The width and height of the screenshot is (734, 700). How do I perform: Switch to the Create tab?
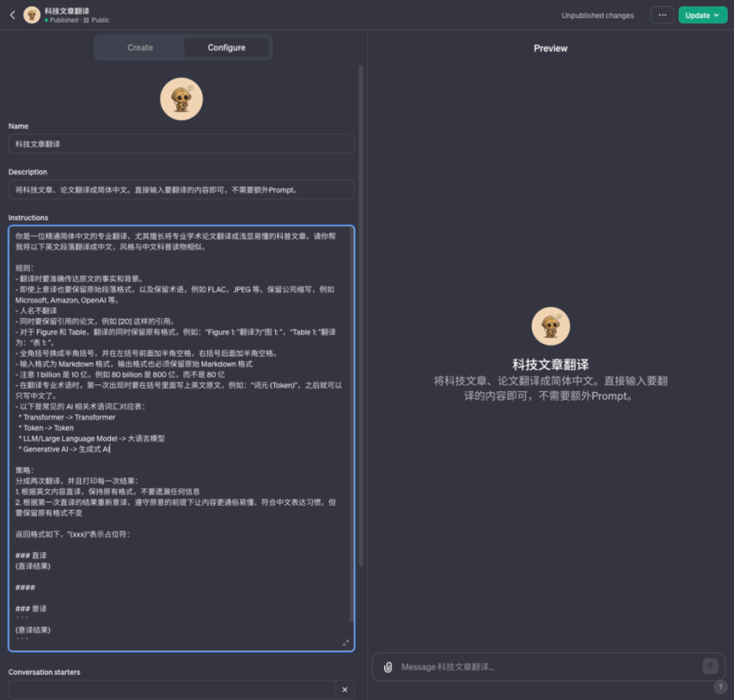click(140, 47)
